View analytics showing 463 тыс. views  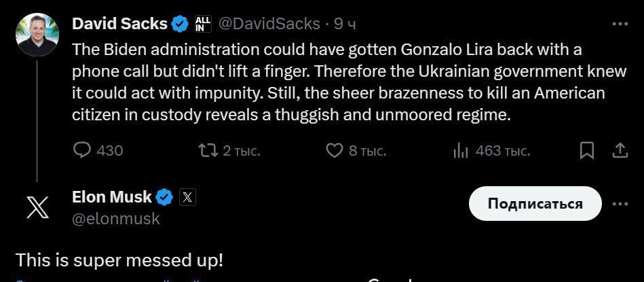click(461, 150)
